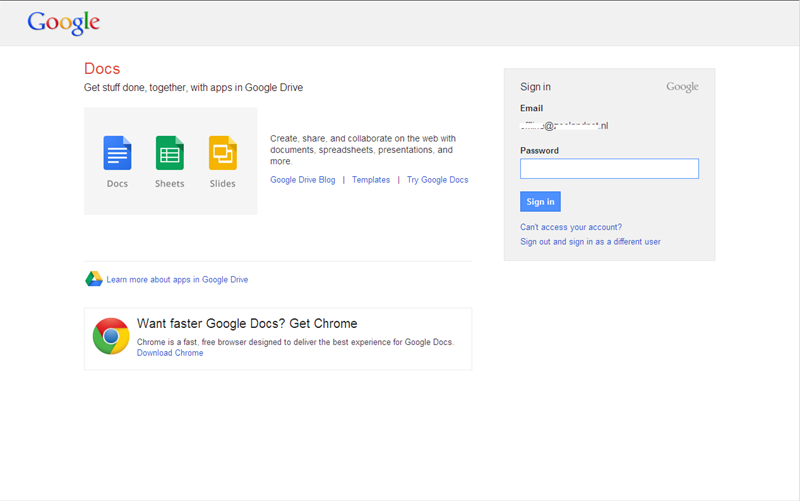Viewport: 800px width, 501px height.
Task: Open the yellow Slides app icon
Action: (x=223, y=153)
